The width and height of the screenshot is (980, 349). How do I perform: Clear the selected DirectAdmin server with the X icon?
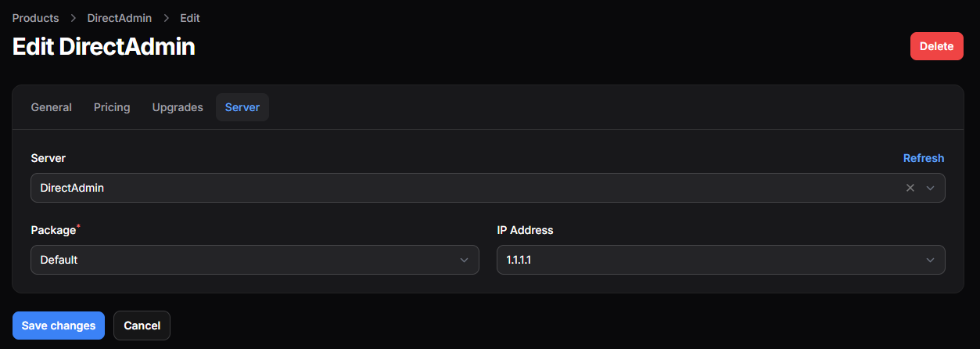coord(910,188)
